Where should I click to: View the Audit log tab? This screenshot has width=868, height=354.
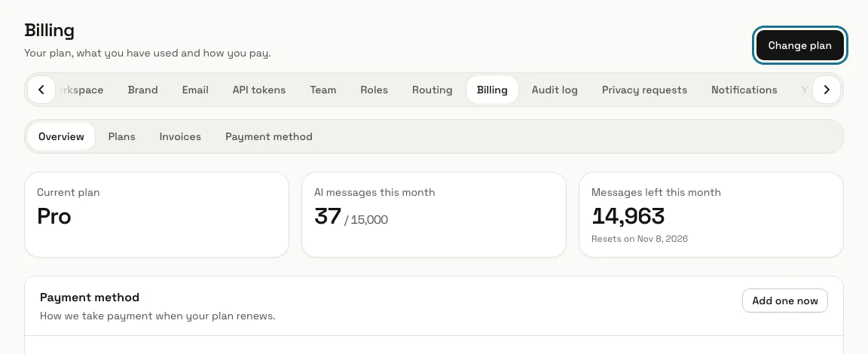555,90
